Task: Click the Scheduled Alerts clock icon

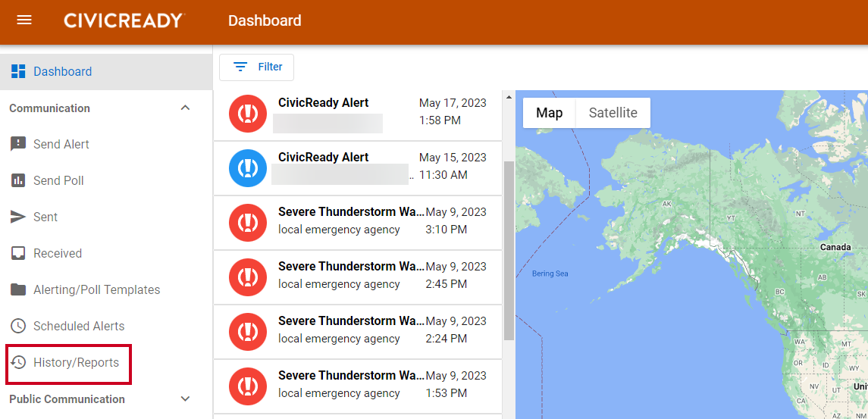Action: 18,326
